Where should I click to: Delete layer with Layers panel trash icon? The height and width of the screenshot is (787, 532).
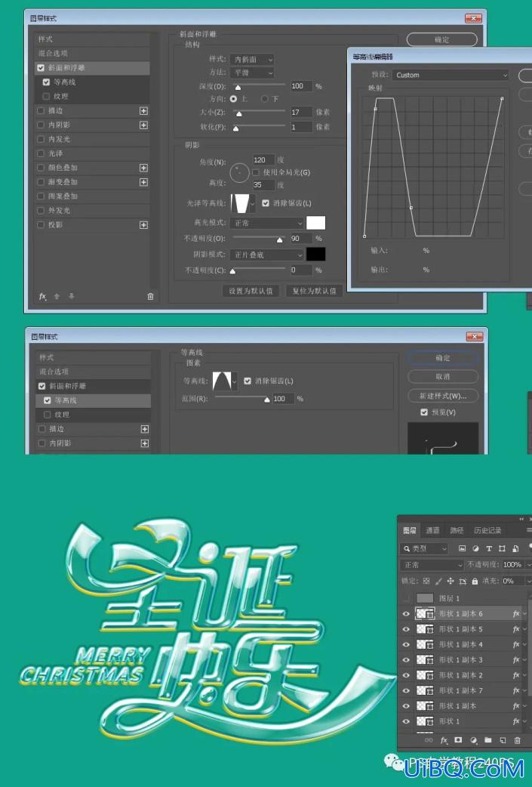pos(517,740)
